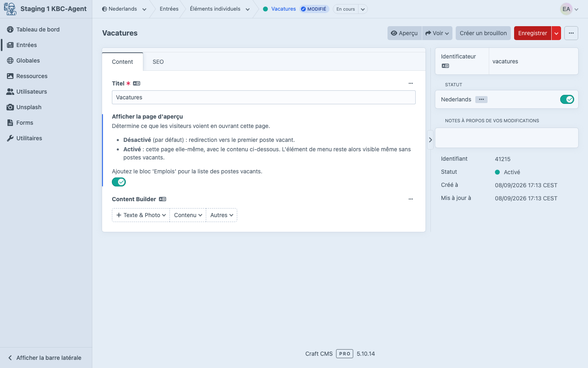Image resolution: width=588 pixels, height=368 pixels.
Task: Click Aperçu preview button
Action: pyautogui.click(x=404, y=33)
